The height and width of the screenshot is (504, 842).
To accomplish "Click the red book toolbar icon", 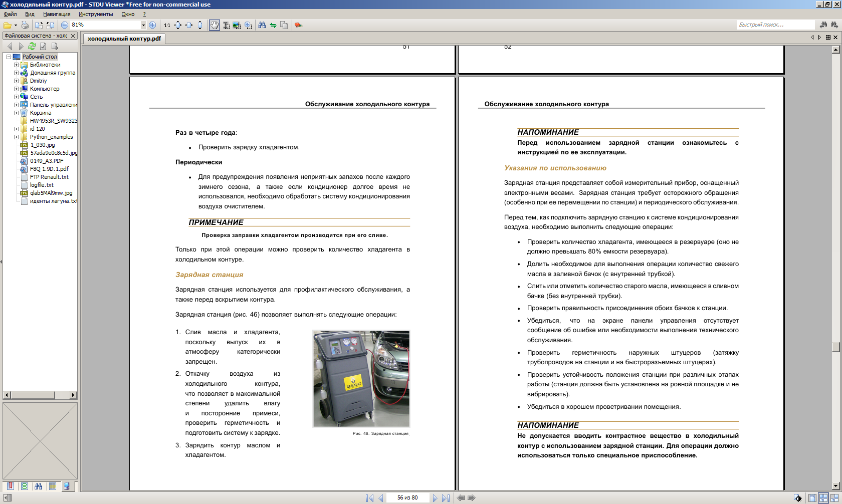I will point(298,25).
